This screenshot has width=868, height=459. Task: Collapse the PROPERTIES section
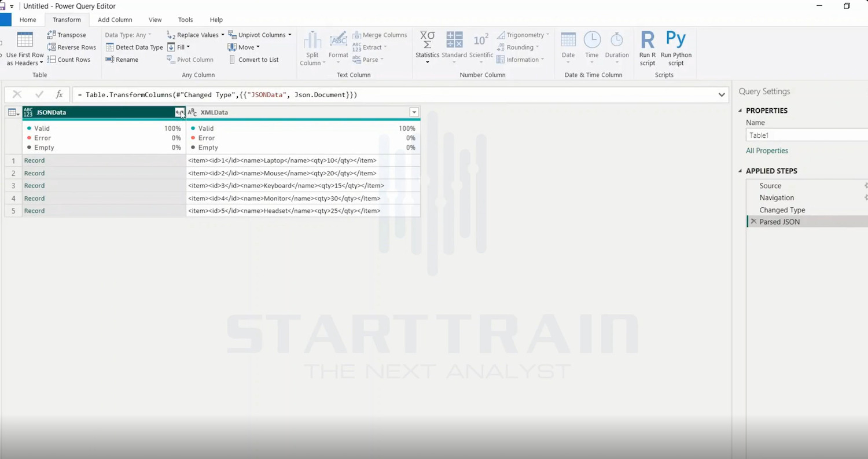point(741,111)
